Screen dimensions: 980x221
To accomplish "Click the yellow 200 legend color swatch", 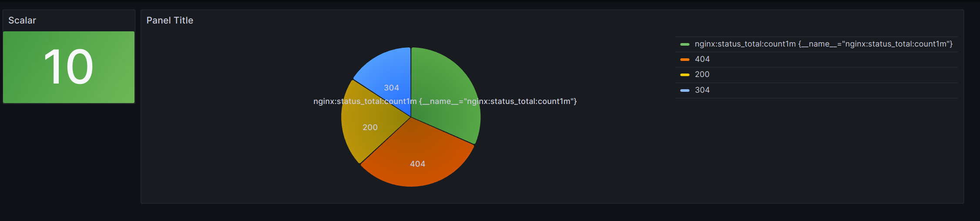I will (x=685, y=75).
